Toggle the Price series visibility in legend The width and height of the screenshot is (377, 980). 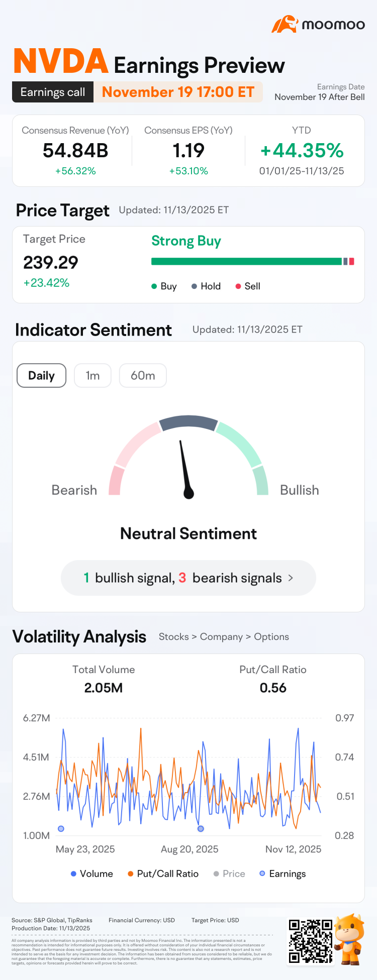point(216,874)
